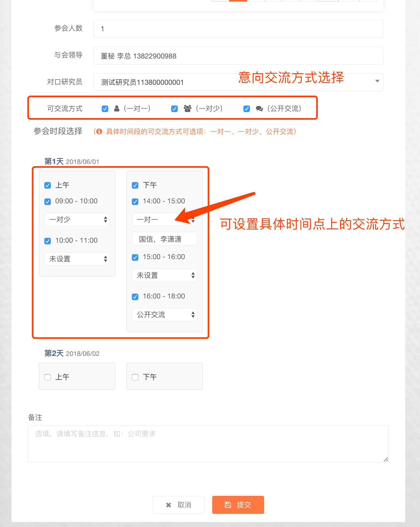
Task: Focus the 参会人数 input field
Action: tap(238, 29)
